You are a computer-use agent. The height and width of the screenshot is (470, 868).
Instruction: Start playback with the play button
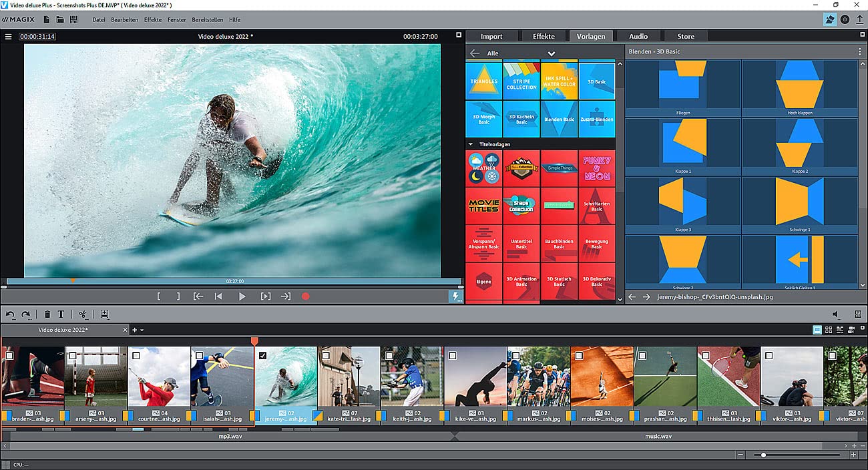242,296
